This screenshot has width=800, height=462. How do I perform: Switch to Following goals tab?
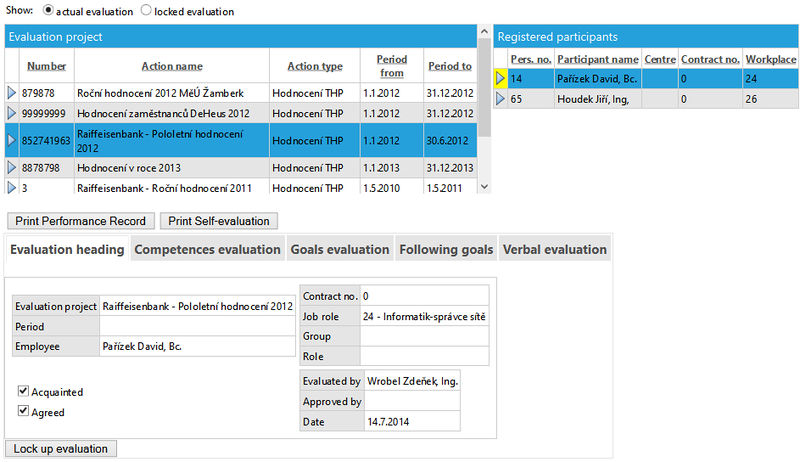click(x=446, y=249)
